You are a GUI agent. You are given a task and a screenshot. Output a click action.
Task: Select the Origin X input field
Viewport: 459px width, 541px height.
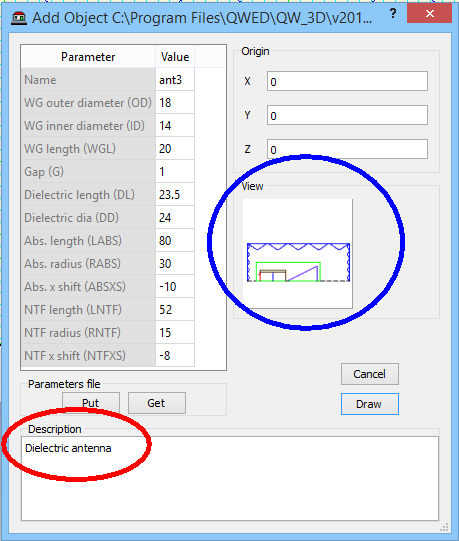(347, 81)
